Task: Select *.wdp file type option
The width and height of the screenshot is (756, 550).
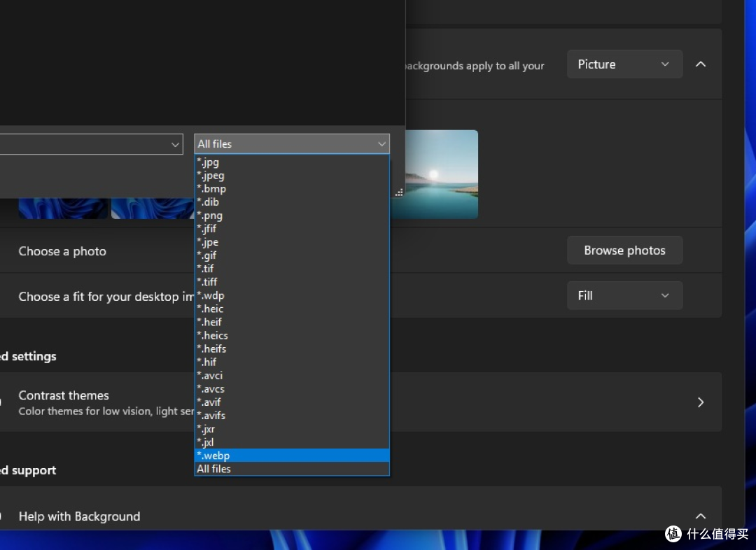Action: tap(292, 295)
